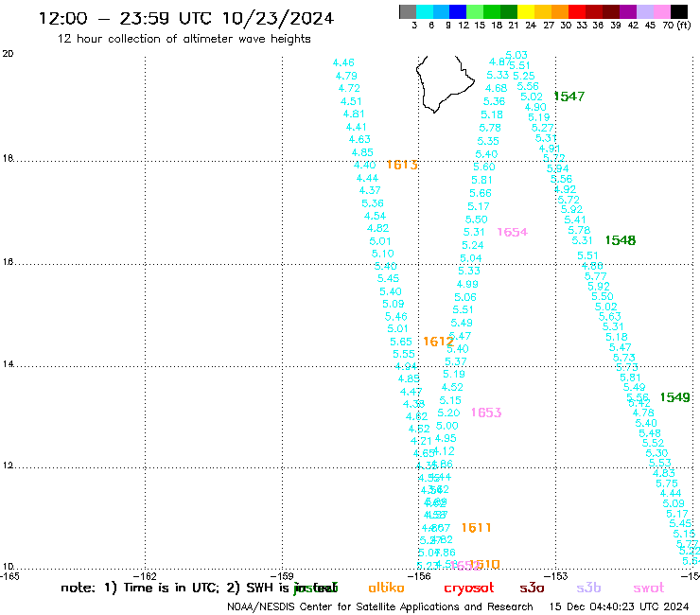Click the wave height value 5.30
Screen dimensions: 700x615
(656, 453)
